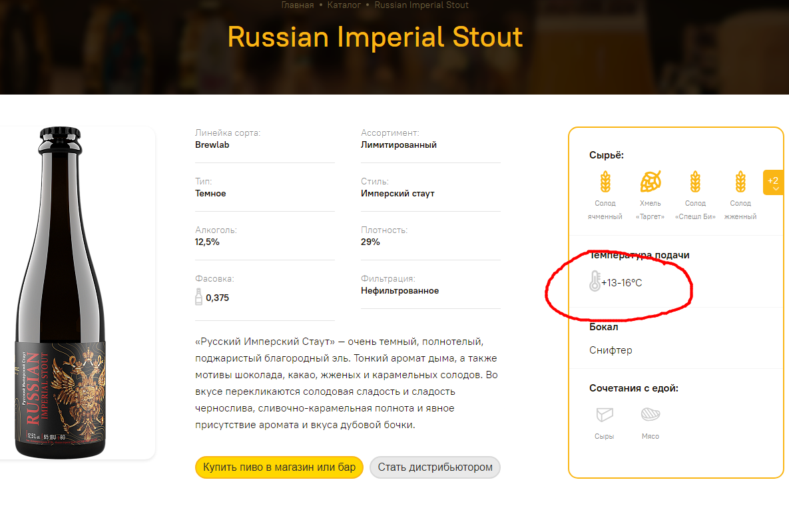
Task: Click the 'Солод Спешл Би' malt icon
Action: point(695,182)
